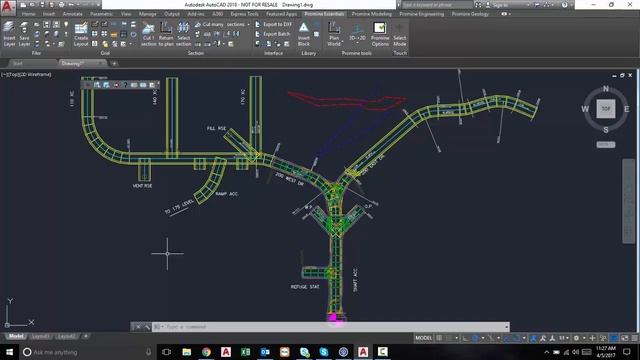Image resolution: width=640 pixels, height=360 pixels.
Task: Open Chrome from the taskbar
Action: click(206, 352)
